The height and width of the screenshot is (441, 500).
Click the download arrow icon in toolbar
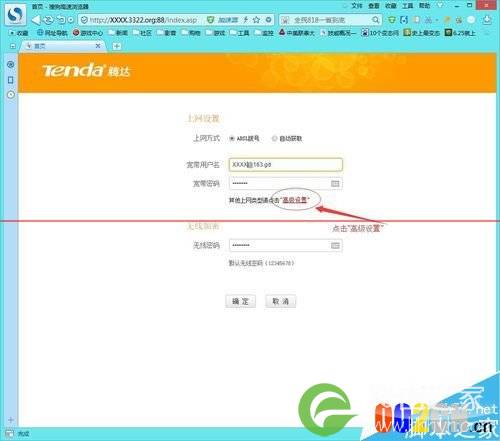(487, 20)
